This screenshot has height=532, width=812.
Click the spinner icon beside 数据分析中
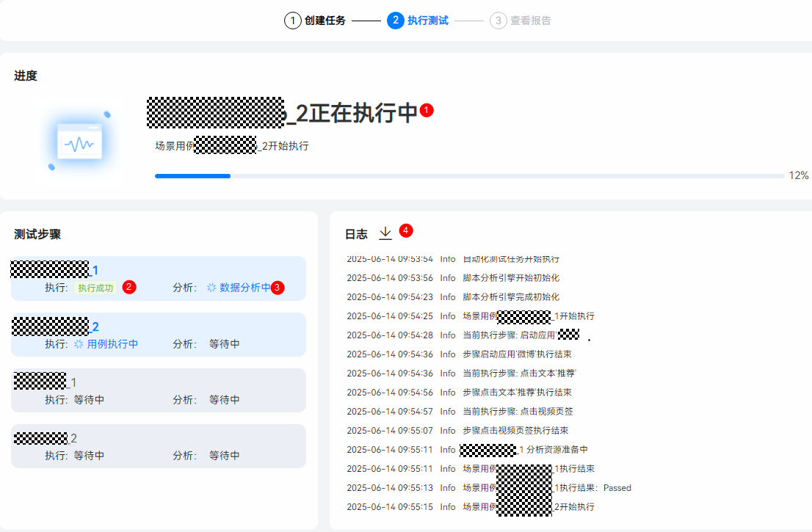point(211,288)
